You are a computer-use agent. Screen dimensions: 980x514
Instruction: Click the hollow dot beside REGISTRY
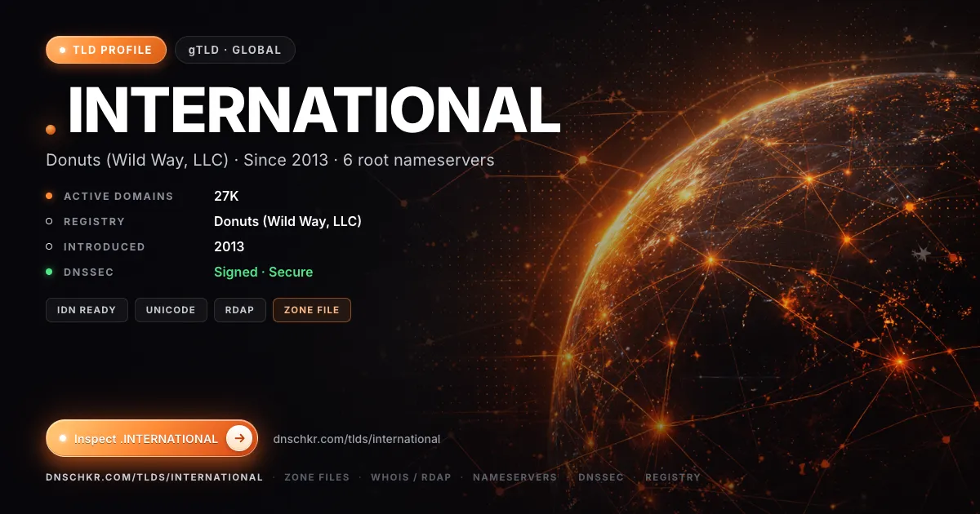tap(49, 221)
